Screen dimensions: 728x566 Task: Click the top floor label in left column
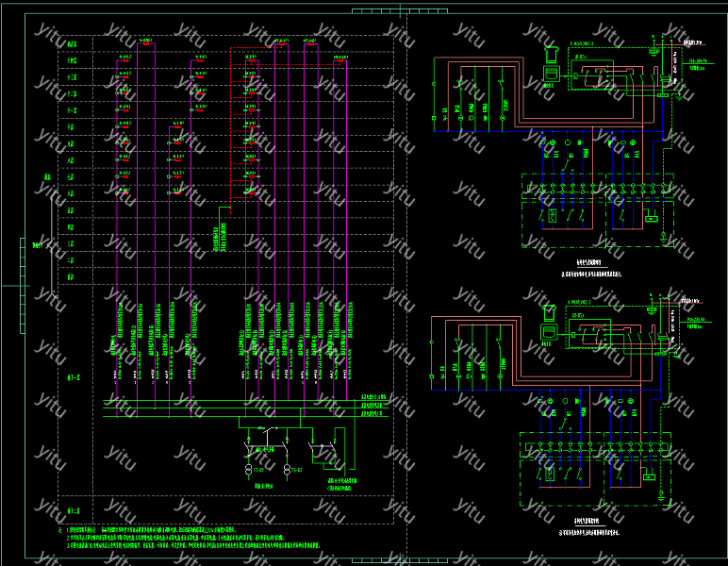pos(72,44)
